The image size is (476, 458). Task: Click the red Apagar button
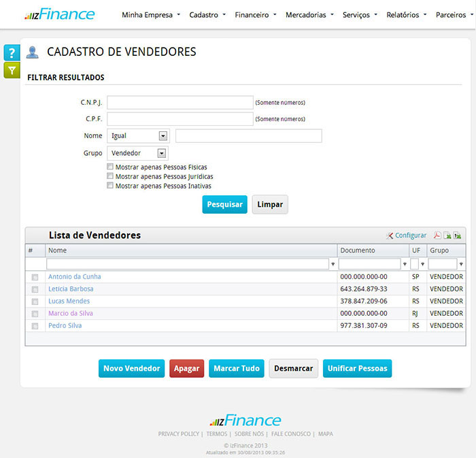tap(186, 368)
